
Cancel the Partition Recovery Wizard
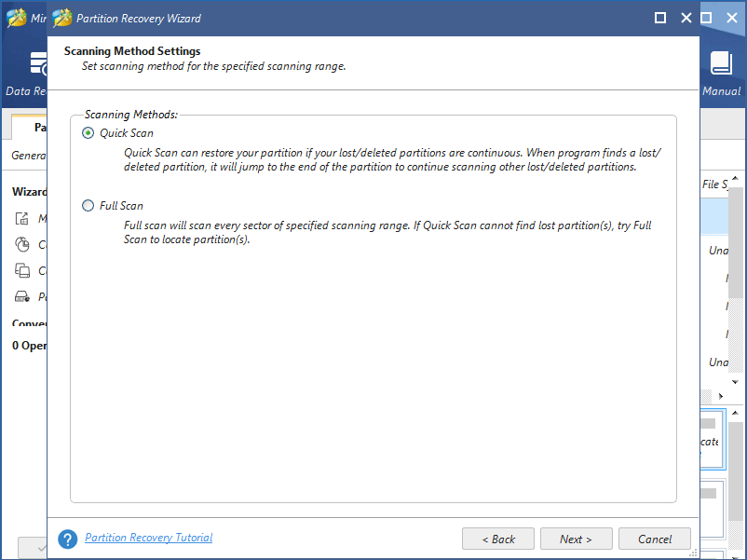coord(655,539)
